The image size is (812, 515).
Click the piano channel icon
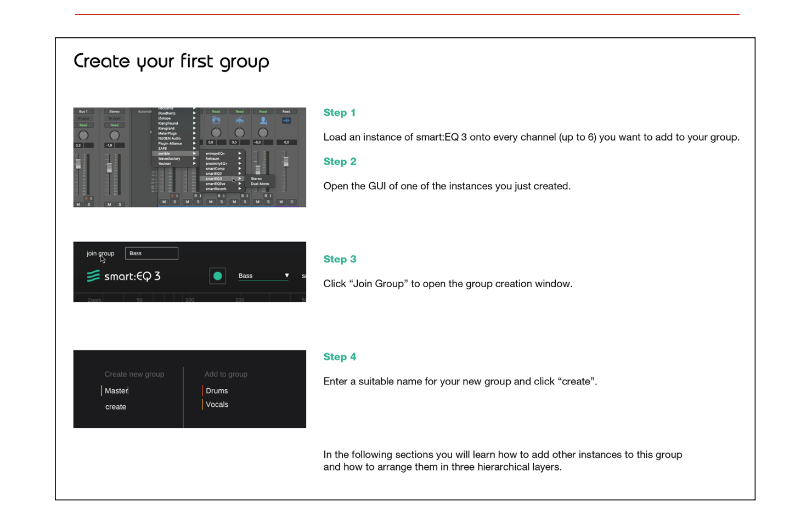click(240, 120)
